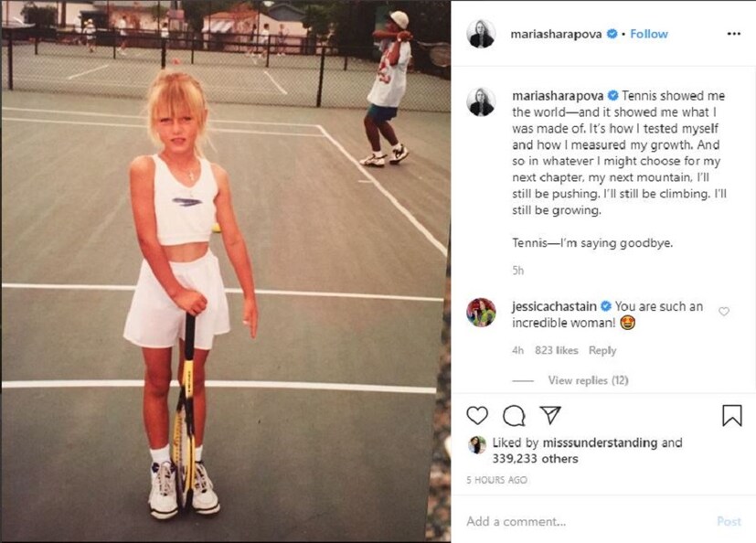Click mariasharapova avatar beside caption
Viewport: 756px width, 543px height.
pyautogui.click(x=481, y=101)
